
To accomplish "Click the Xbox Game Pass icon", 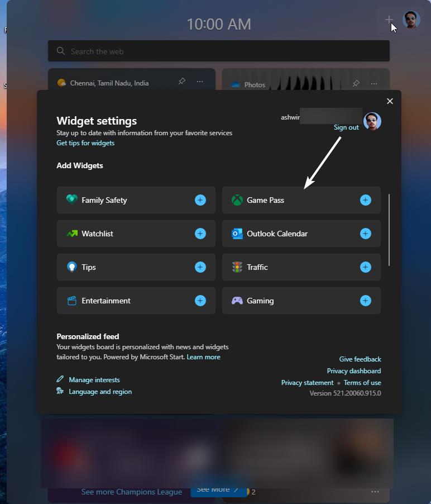I will (x=237, y=200).
